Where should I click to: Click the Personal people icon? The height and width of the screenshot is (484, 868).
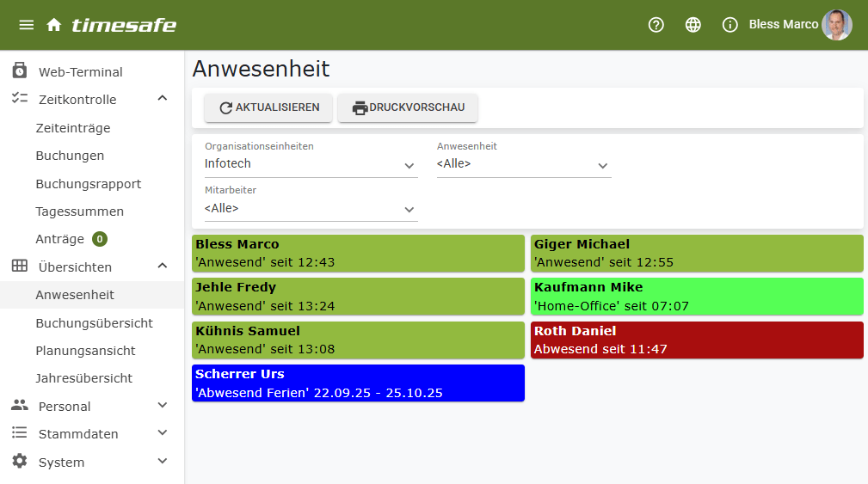(20, 406)
